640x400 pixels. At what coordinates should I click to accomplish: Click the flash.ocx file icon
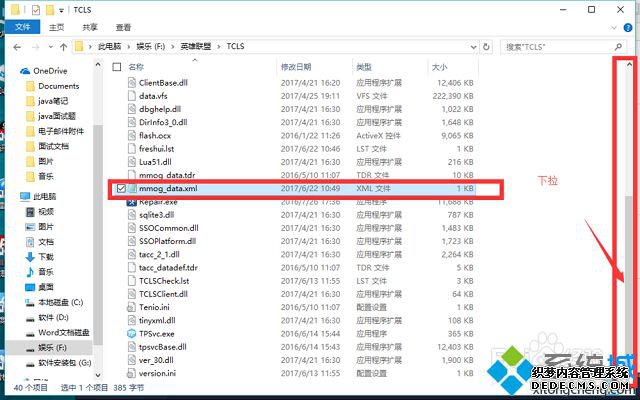(x=131, y=136)
